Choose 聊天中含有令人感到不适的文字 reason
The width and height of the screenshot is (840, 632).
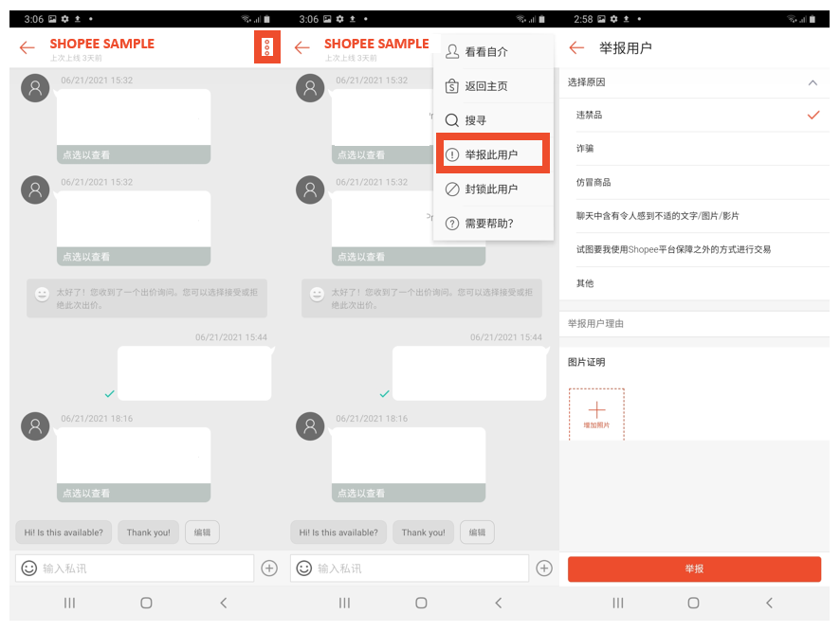[694, 216]
